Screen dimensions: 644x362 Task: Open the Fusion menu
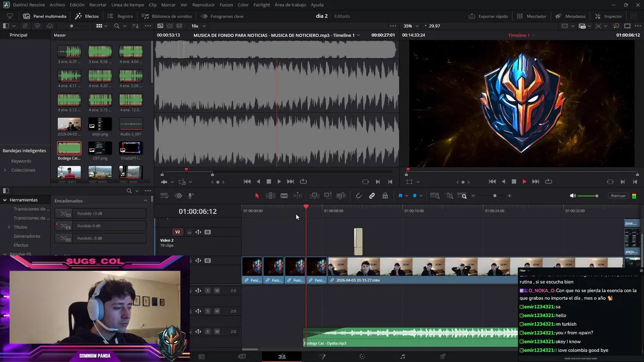226,5
